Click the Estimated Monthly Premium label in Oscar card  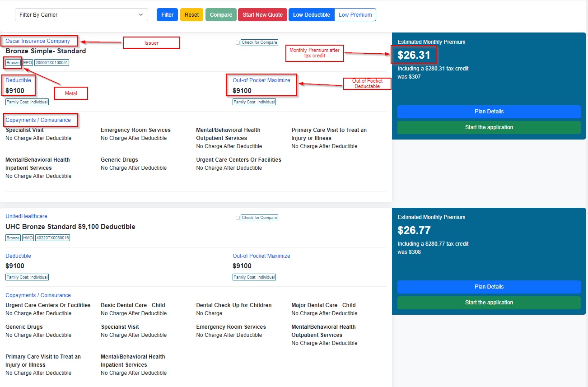point(431,42)
